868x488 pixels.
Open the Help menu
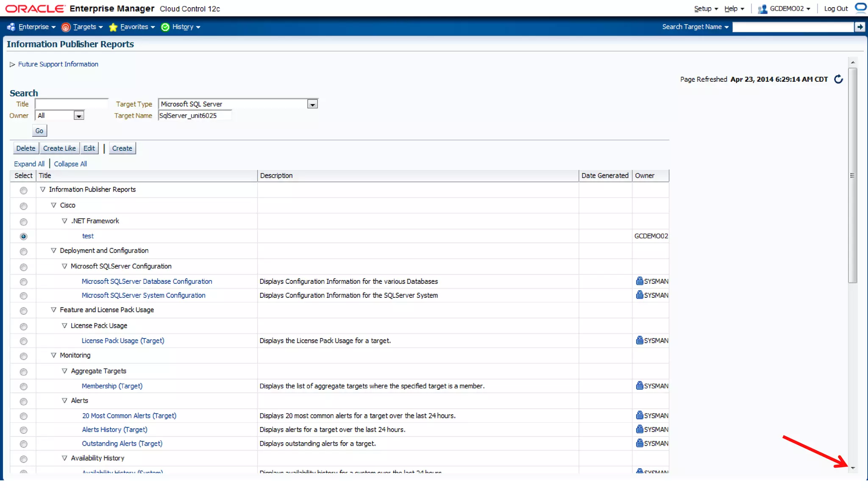pyautogui.click(x=734, y=8)
